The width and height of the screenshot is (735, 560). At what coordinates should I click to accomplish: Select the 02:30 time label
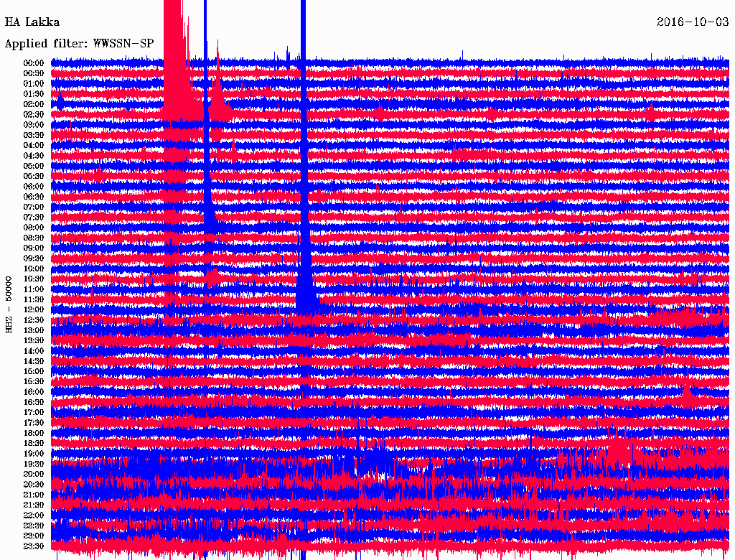[34, 114]
